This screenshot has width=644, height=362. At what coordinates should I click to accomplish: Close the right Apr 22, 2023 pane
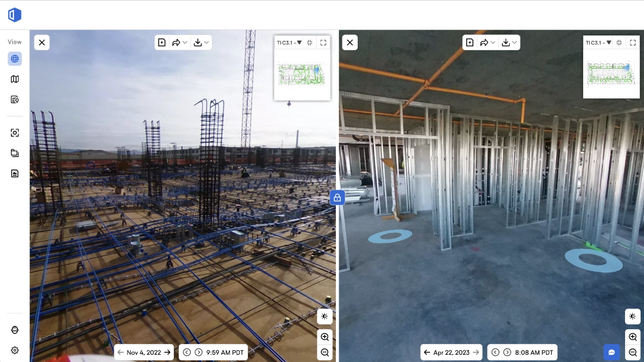pos(350,43)
